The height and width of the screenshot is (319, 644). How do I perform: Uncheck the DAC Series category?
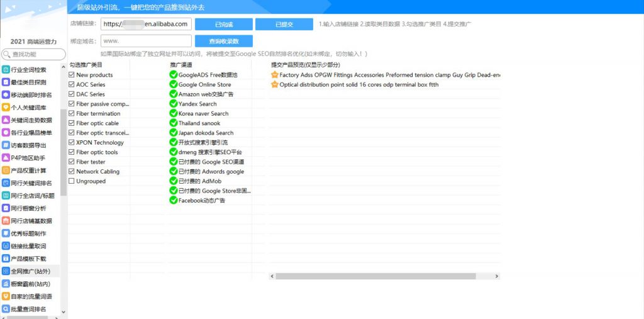point(72,94)
